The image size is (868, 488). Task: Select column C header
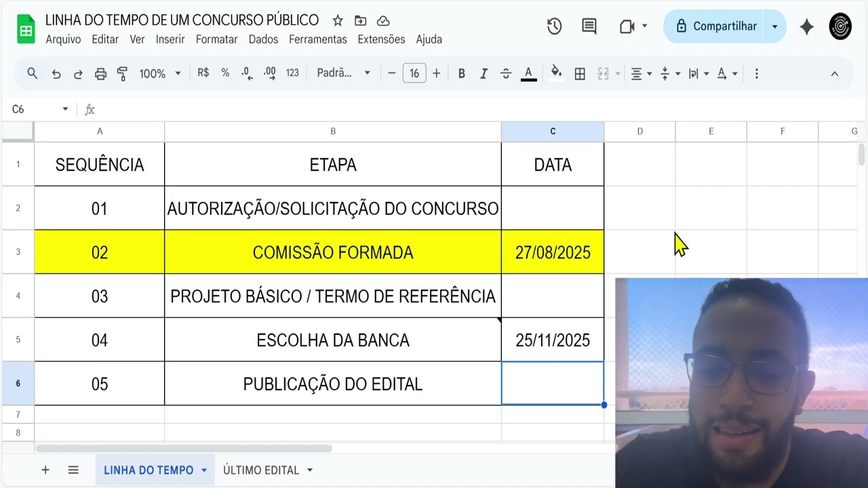(x=553, y=131)
